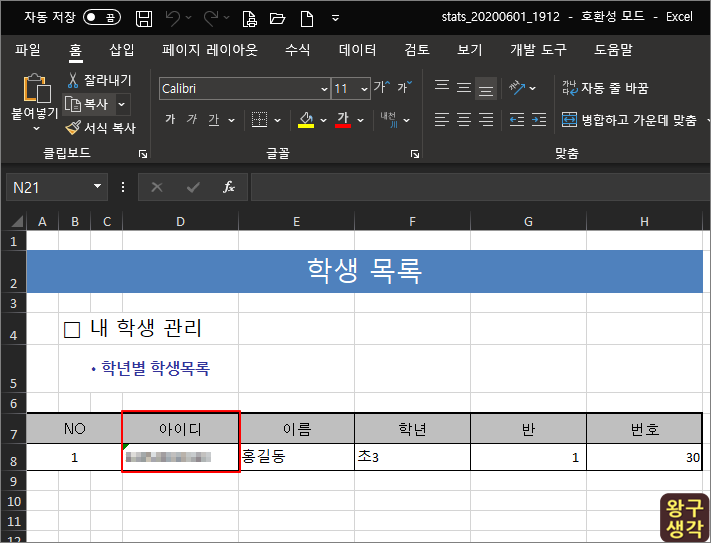This screenshot has width=711, height=543.
Task: Click the align right icon
Action: pos(486,120)
